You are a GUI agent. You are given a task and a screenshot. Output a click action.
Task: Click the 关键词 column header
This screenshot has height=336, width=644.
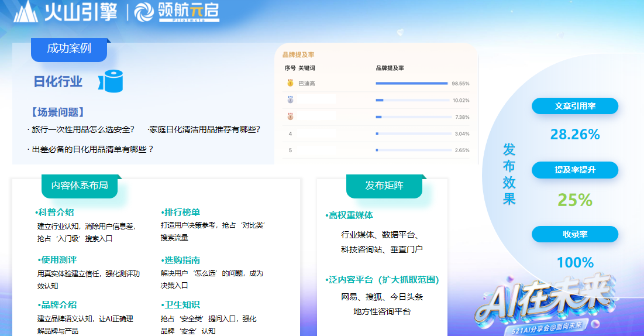(x=306, y=68)
